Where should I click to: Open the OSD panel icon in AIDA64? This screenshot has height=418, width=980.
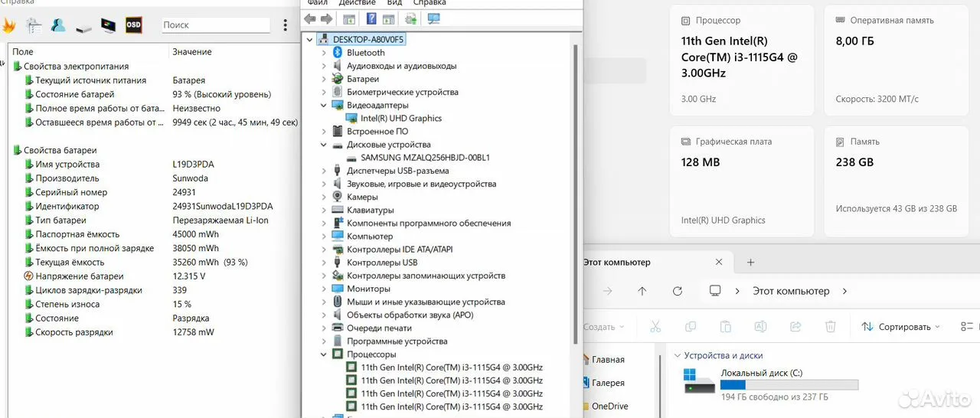tap(133, 24)
